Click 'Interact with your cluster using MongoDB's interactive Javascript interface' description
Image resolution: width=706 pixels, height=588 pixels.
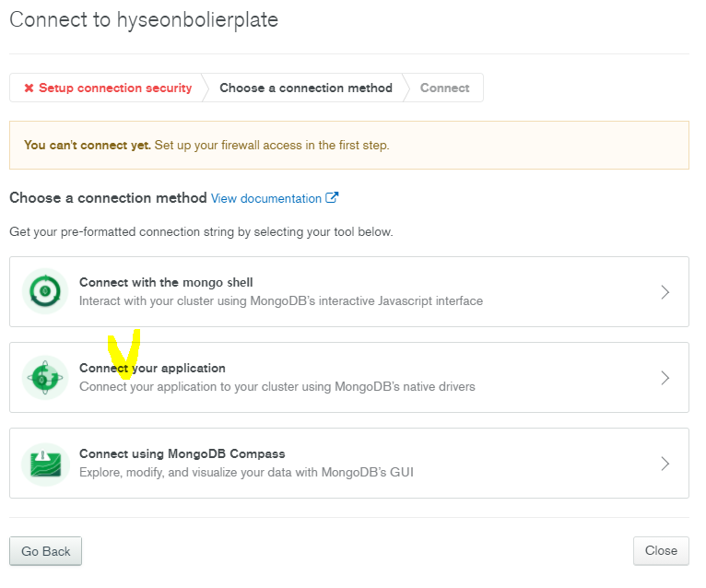281,300
